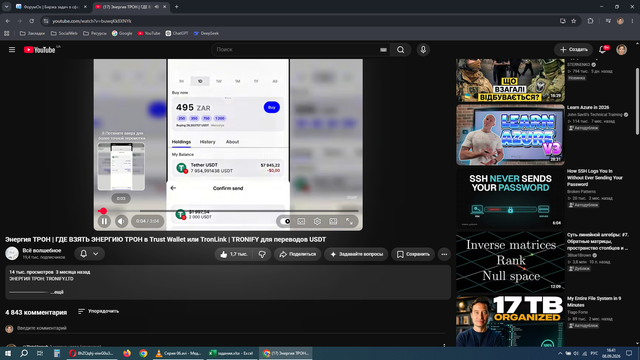Click the red progress scrubber dot
Image resolution: width=640 pixels, height=360 pixels.
[103, 211]
